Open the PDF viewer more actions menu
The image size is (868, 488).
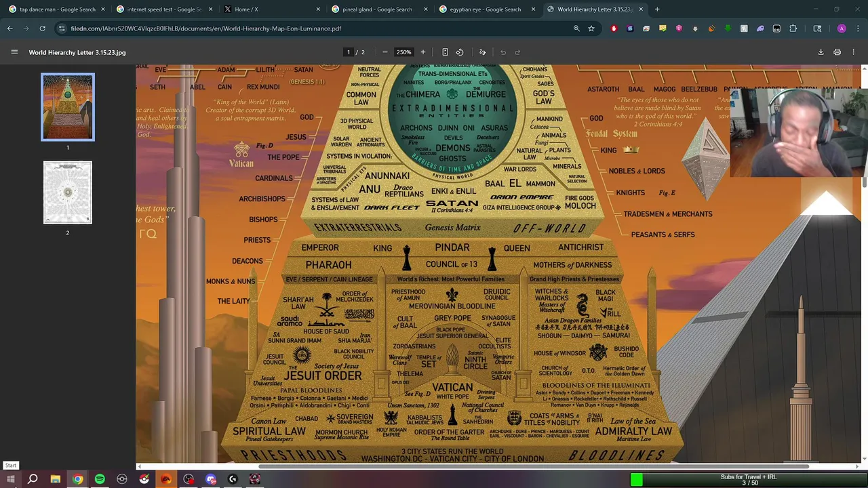854,52
